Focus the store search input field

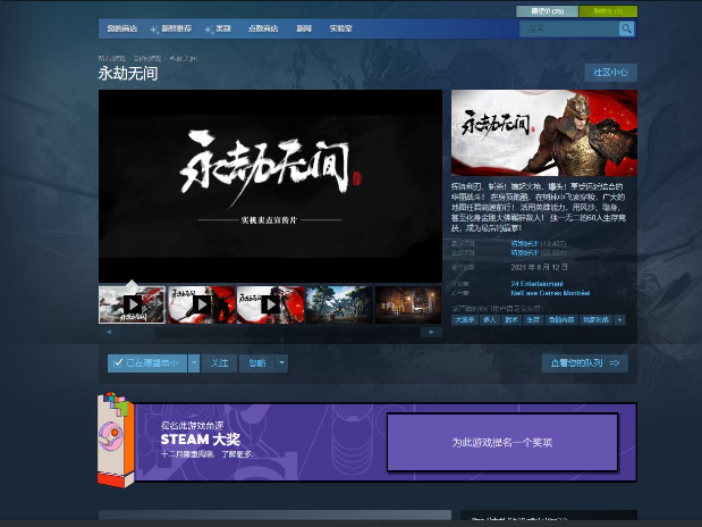(x=569, y=29)
